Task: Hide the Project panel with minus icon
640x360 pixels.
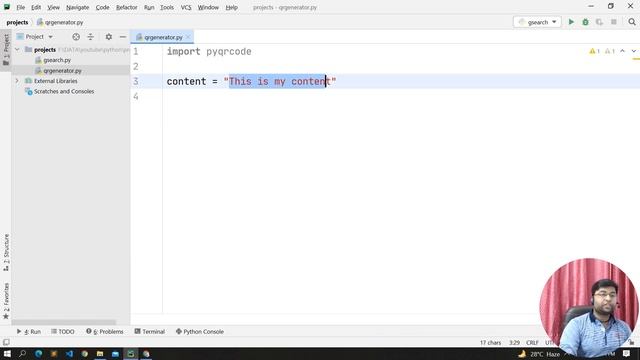Action: [122, 37]
